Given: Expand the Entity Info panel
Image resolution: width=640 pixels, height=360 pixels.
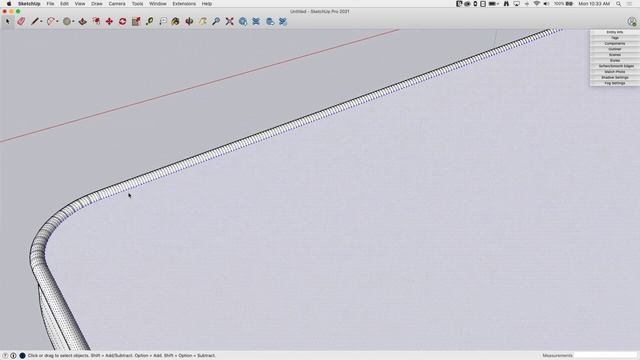Looking at the screenshot, I should click(x=615, y=32).
